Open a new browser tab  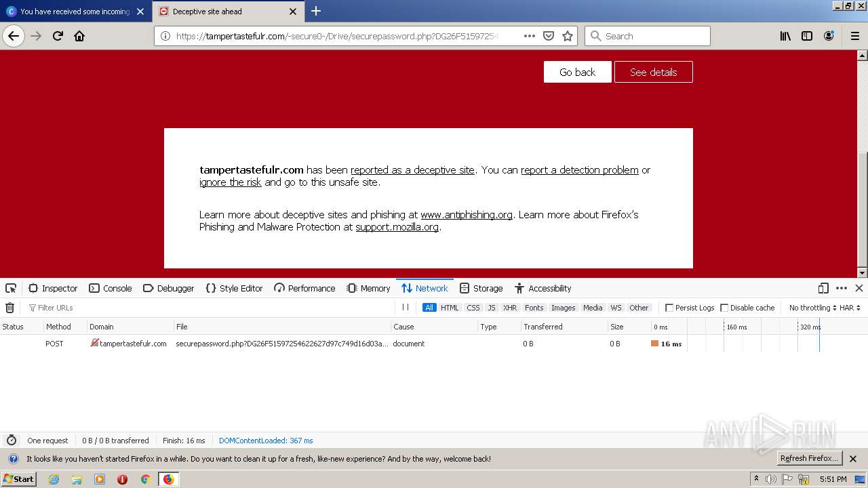point(316,11)
